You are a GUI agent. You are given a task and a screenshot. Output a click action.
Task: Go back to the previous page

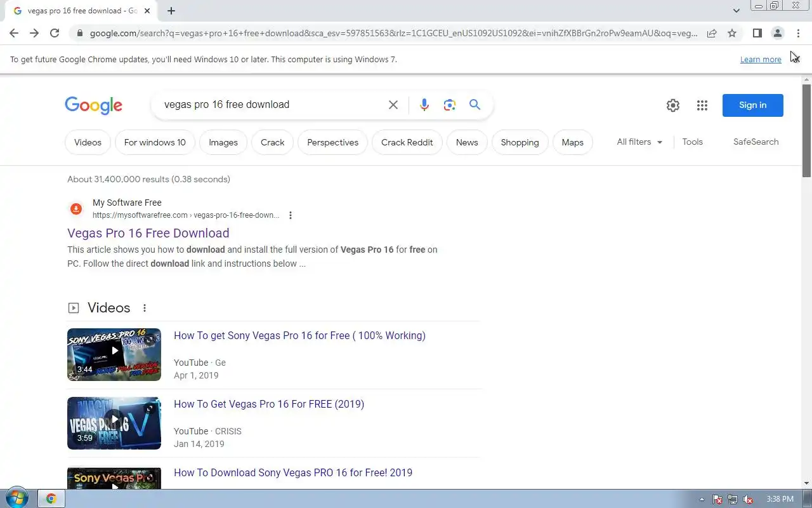point(14,33)
